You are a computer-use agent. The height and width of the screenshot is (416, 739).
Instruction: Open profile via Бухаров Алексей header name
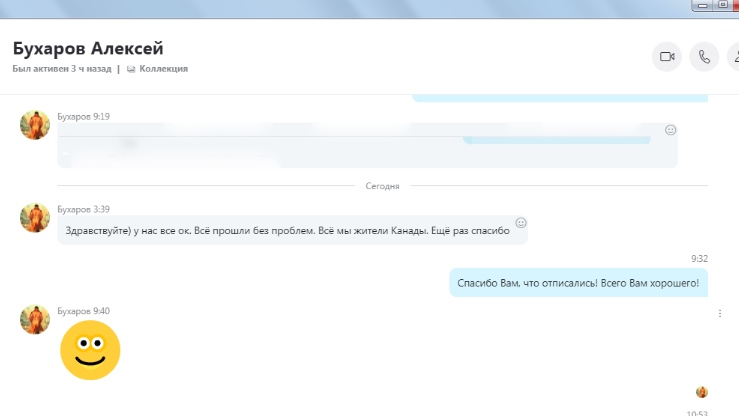coord(87,48)
